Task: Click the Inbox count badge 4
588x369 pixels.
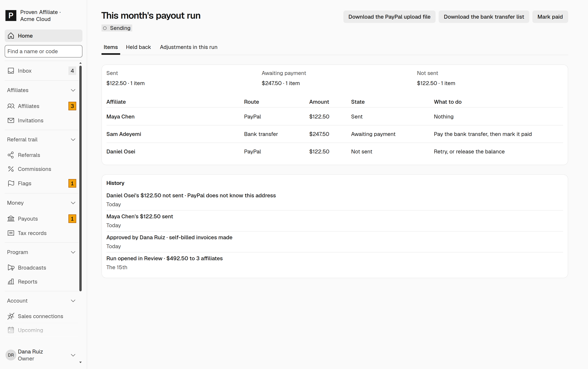Action: pos(72,71)
